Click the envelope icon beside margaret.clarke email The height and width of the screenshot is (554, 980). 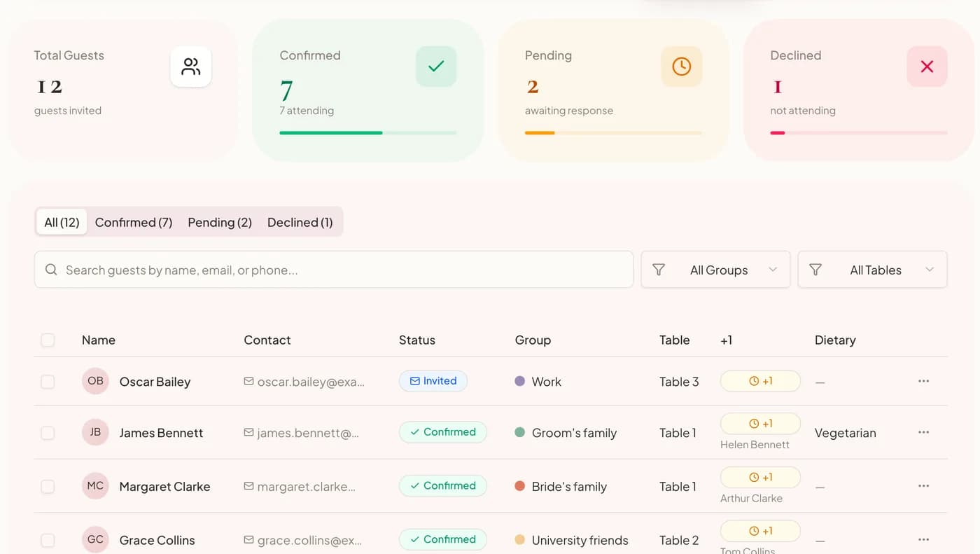pos(248,486)
